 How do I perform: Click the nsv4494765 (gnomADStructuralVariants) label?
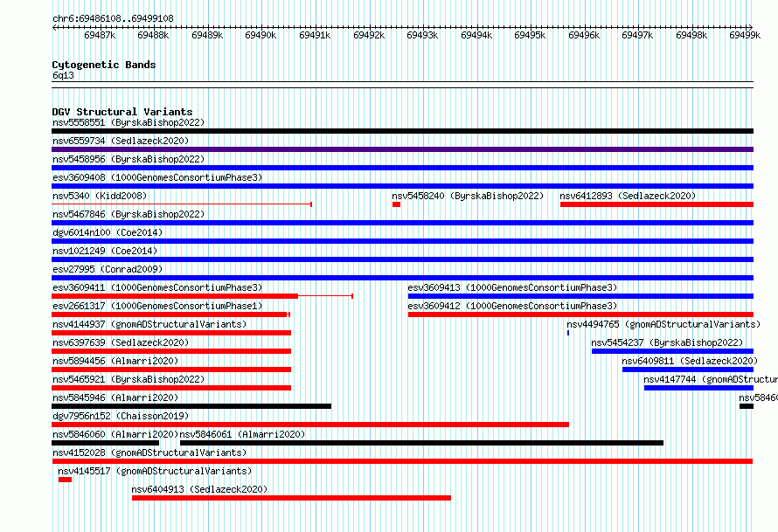tap(663, 324)
